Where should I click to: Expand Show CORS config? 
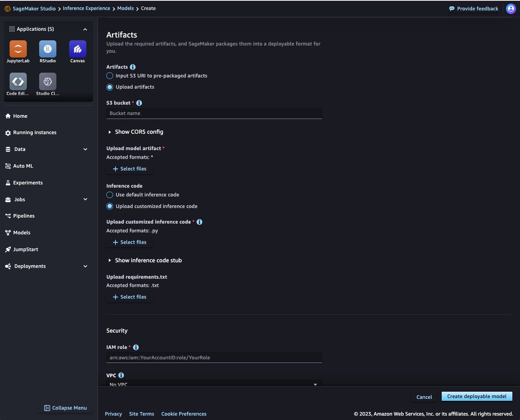135,132
